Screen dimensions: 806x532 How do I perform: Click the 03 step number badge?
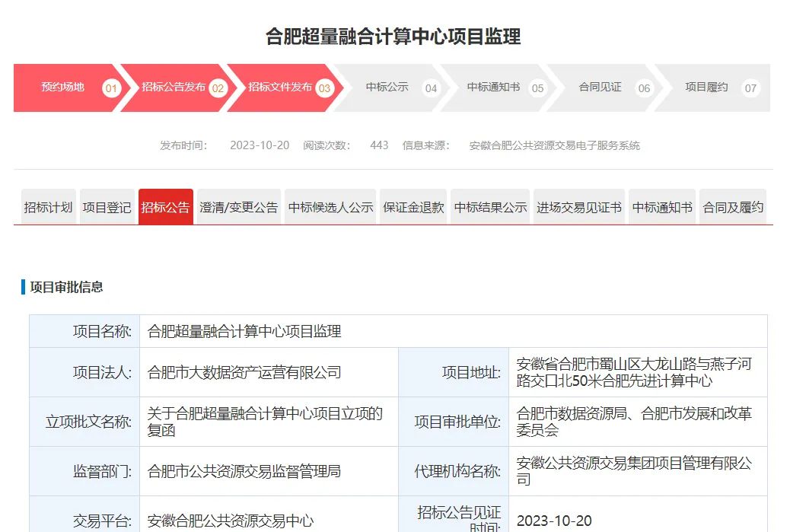pyautogui.click(x=325, y=88)
